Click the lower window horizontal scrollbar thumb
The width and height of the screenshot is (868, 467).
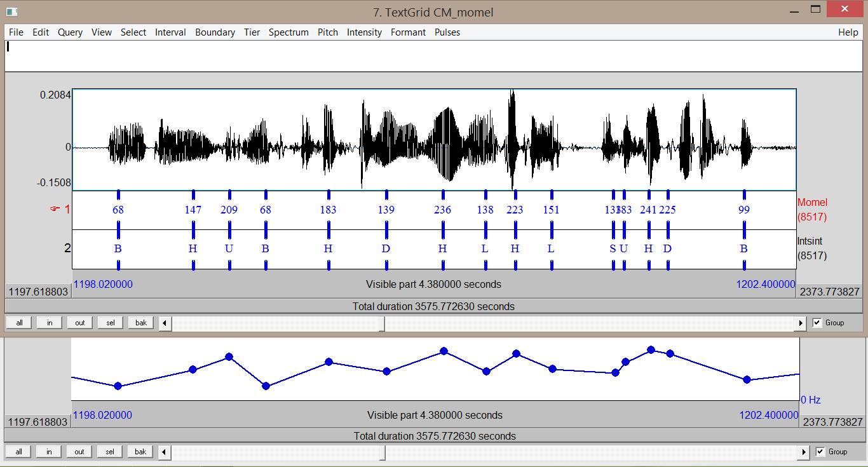coord(383,452)
